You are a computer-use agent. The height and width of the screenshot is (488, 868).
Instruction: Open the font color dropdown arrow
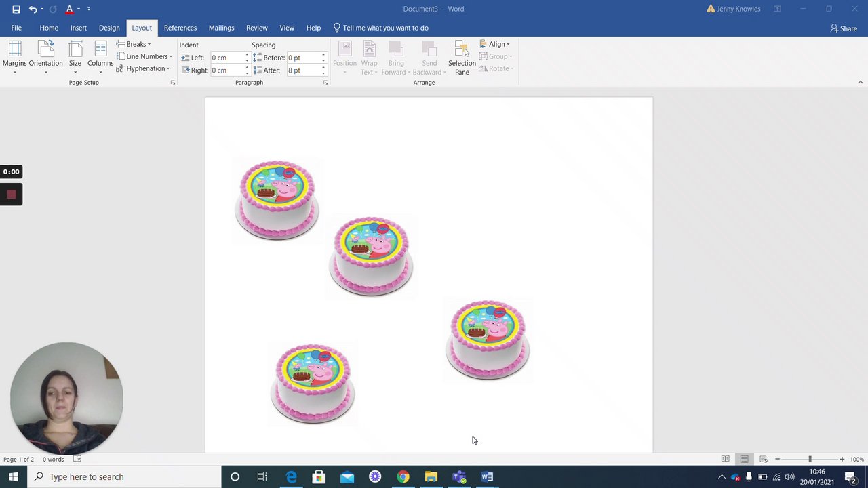[x=79, y=9]
